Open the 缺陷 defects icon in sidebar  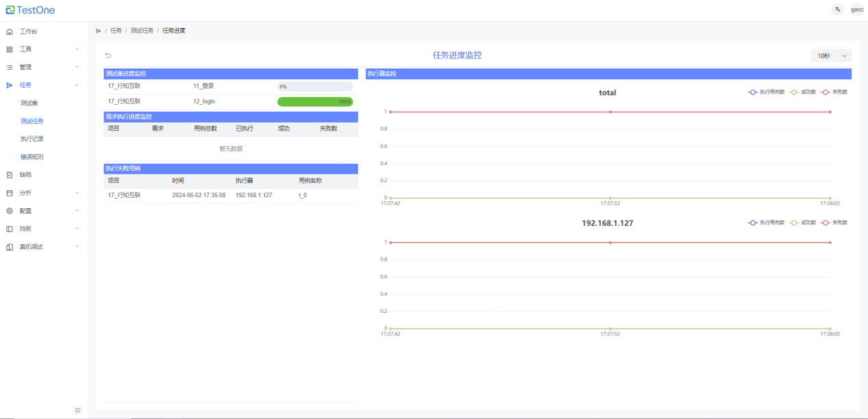(x=10, y=175)
